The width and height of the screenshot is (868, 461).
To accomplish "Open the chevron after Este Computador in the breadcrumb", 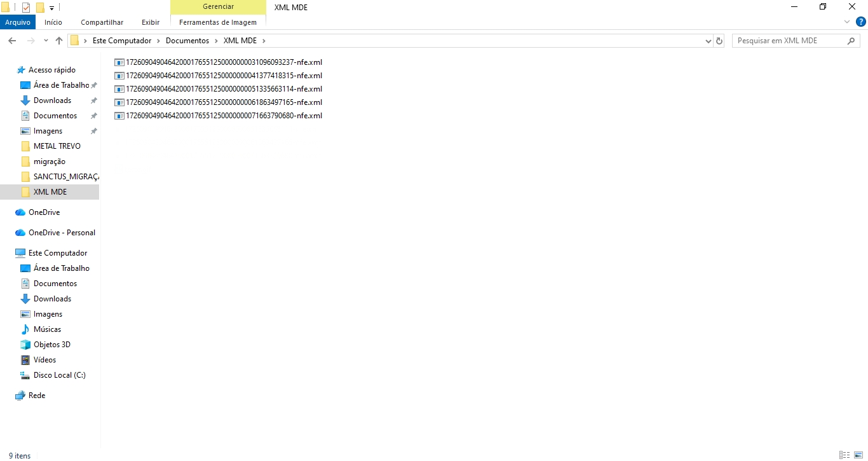I will tap(158, 41).
